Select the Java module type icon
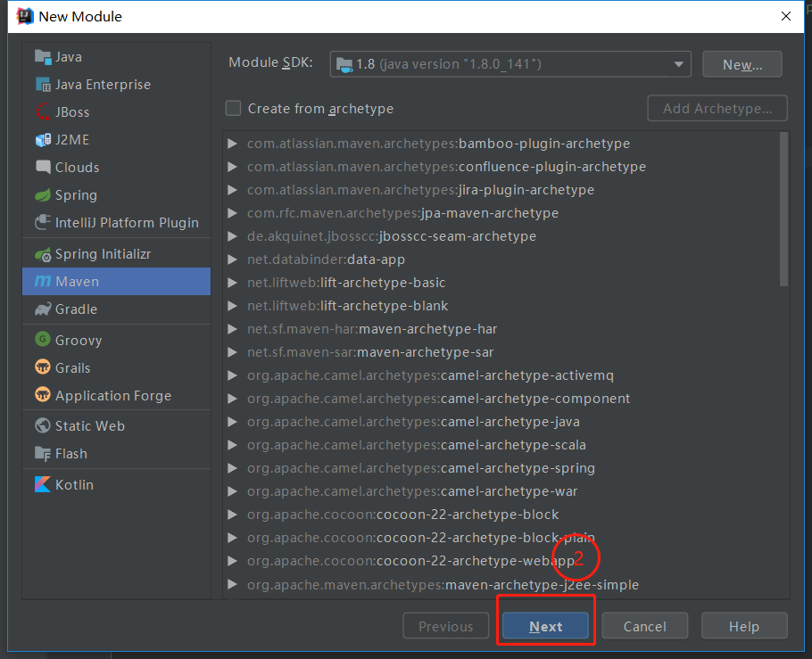 tap(43, 56)
